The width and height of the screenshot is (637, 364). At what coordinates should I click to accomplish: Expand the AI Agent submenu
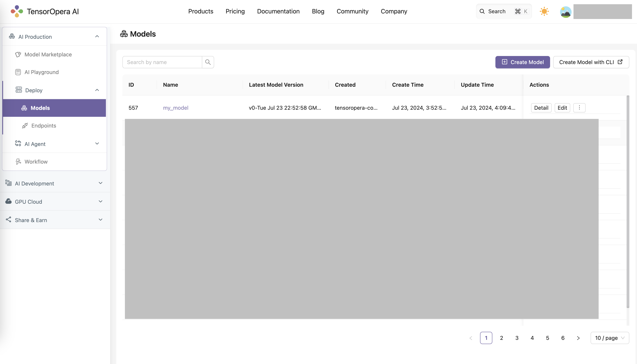(x=97, y=144)
